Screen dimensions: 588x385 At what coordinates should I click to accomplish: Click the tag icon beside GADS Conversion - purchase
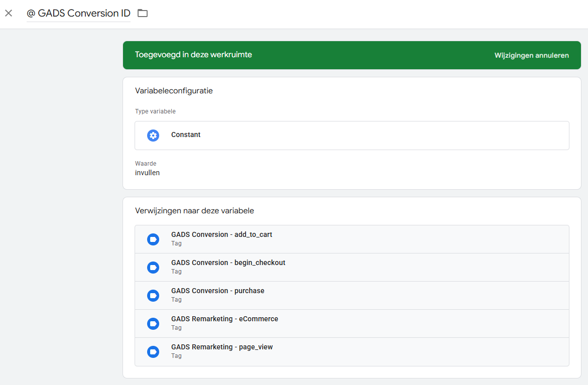click(153, 296)
